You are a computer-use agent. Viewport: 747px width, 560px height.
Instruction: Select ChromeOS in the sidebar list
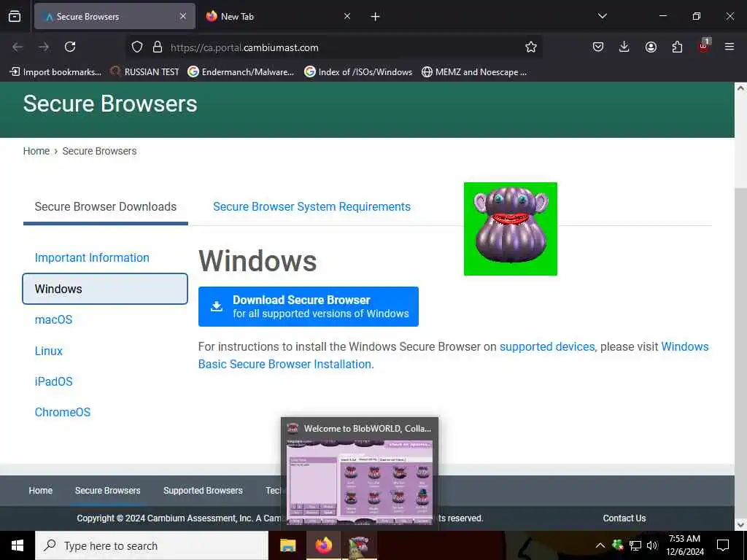(63, 412)
